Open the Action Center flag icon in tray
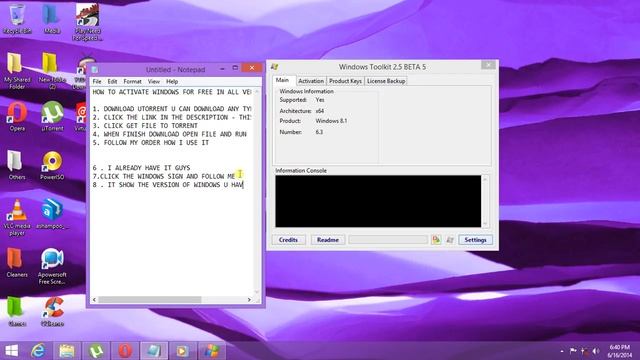Image resolution: width=640 pixels, height=360 pixels. [x=573, y=351]
